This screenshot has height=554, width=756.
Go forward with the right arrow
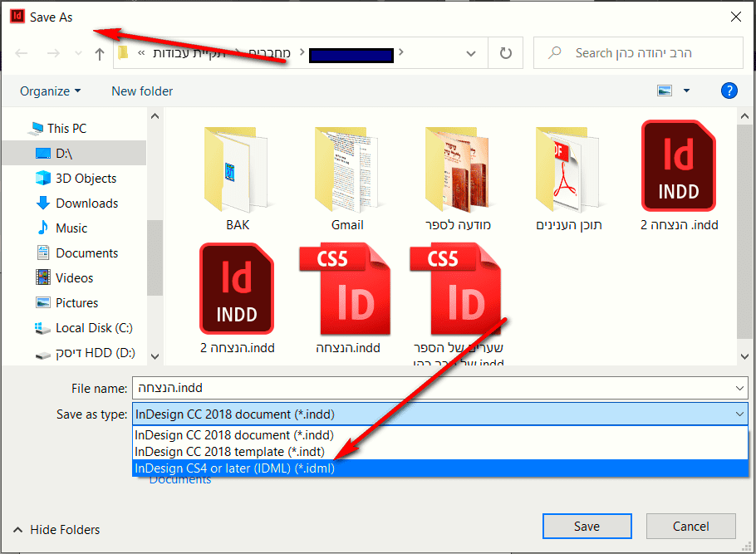(x=53, y=53)
